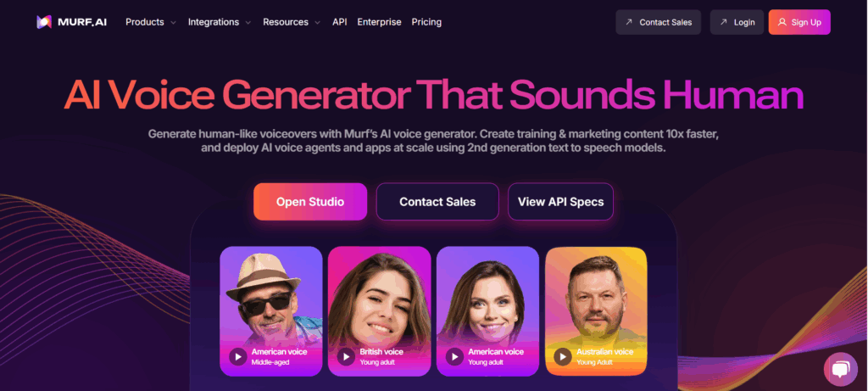
Task: Open the Resources dropdown menu
Action: coord(292,22)
